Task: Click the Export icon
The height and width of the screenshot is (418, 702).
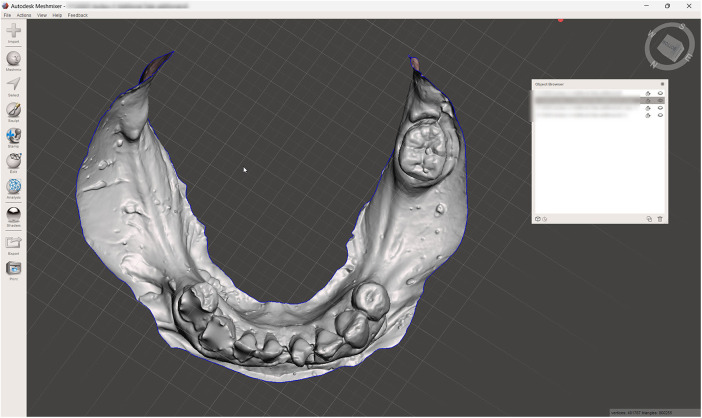Action: (x=13, y=244)
